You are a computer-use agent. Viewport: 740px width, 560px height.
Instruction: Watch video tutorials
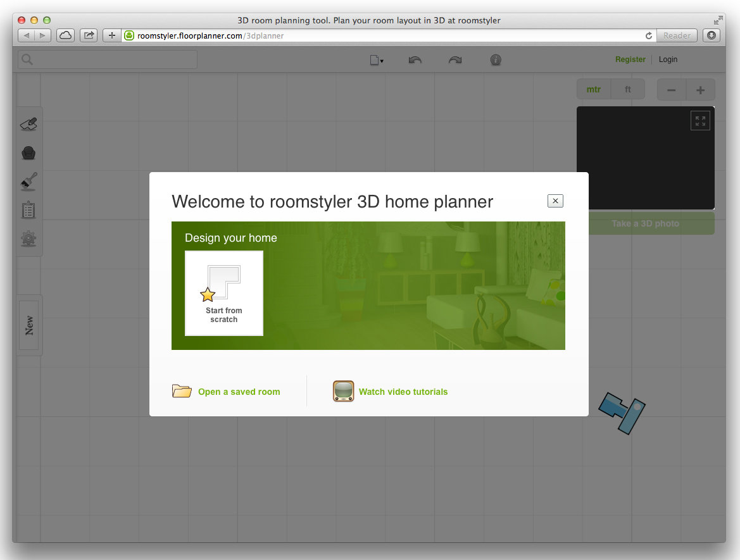tap(403, 392)
